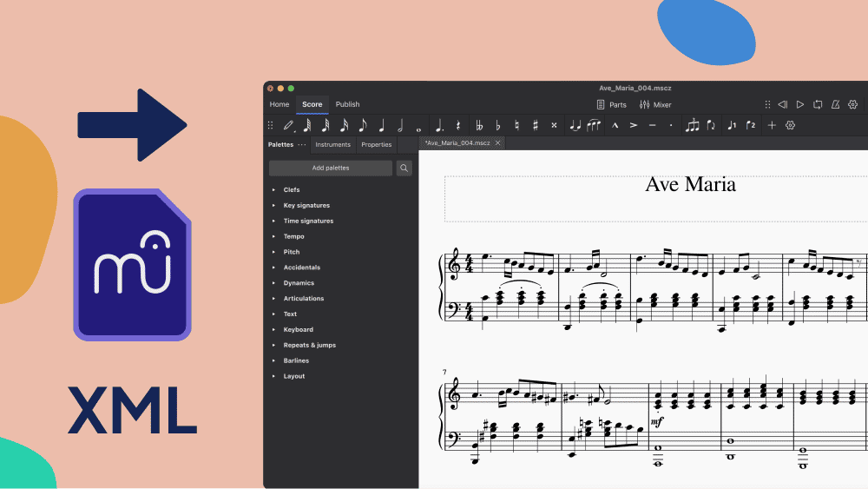This screenshot has height=489, width=868.
Task: Expand the Clefs palette
Action: point(273,190)
